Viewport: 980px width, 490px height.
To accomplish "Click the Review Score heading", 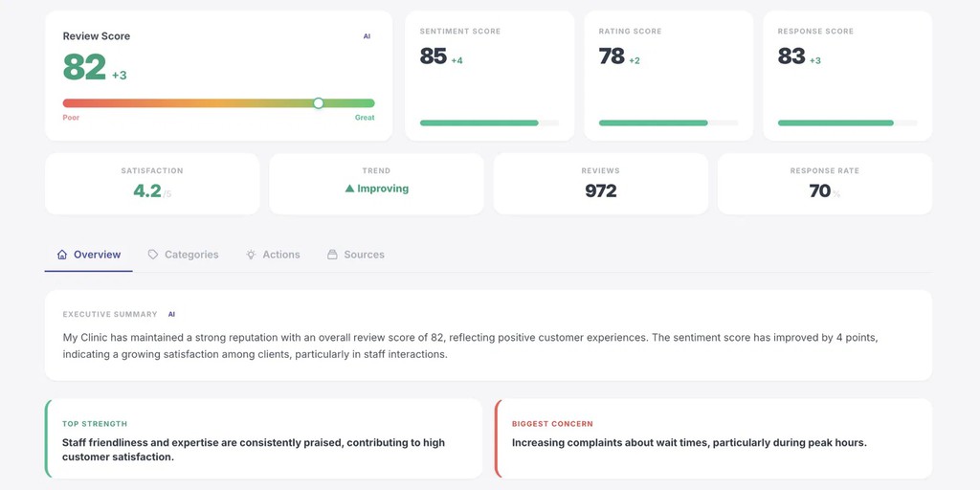I will coord(97,36).
